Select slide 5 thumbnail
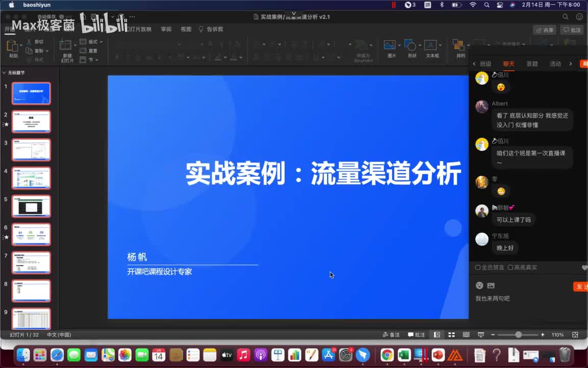588x368 pixels. click(x=31, y=206)
